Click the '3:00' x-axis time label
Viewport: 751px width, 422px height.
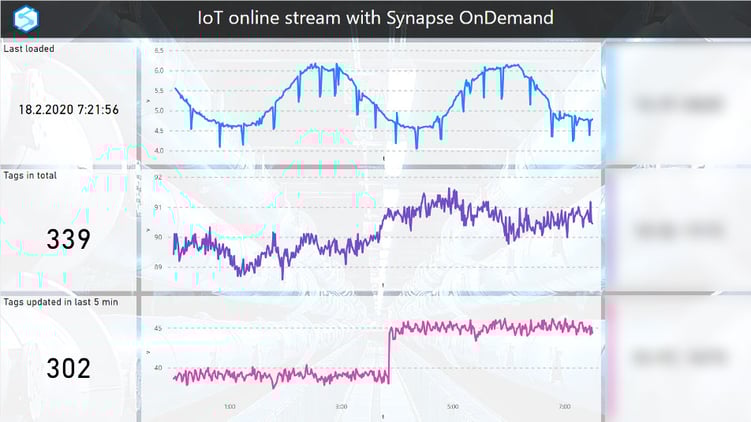(341, 407)
